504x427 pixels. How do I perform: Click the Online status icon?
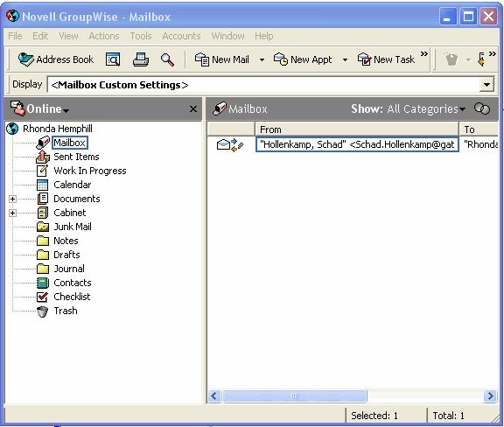[x=17, y=108]
